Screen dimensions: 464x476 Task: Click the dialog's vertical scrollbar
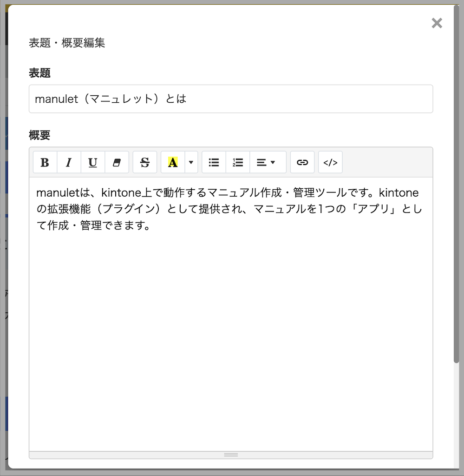[456, 186]
